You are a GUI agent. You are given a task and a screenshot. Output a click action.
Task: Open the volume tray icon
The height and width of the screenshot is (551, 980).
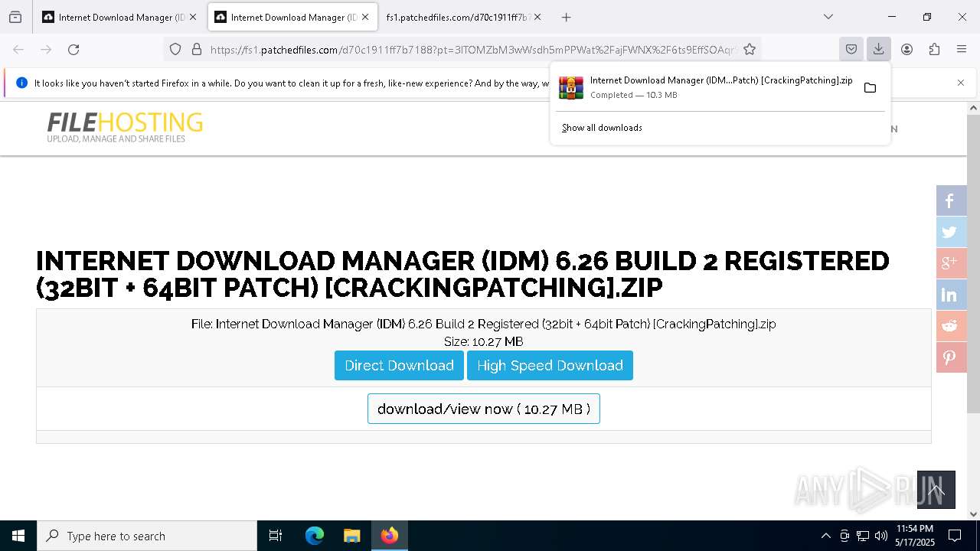881,536
